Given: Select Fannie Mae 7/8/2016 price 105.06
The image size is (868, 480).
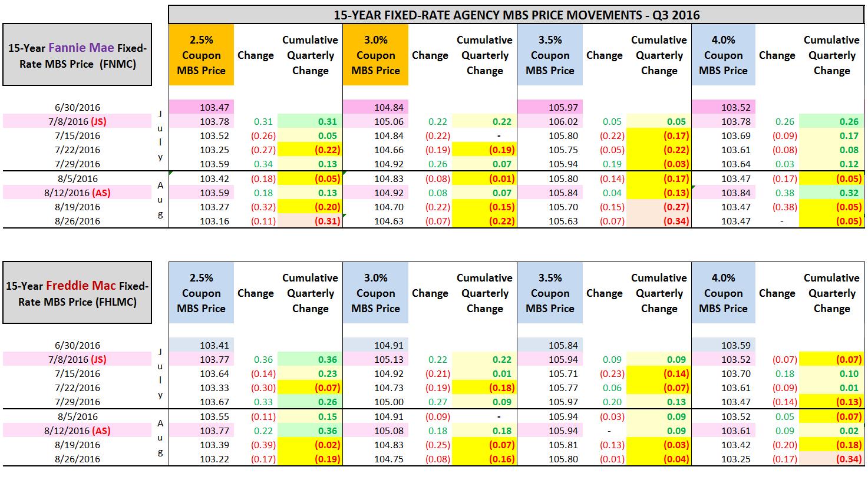Looking at the screenshot, I should (375, 121).
